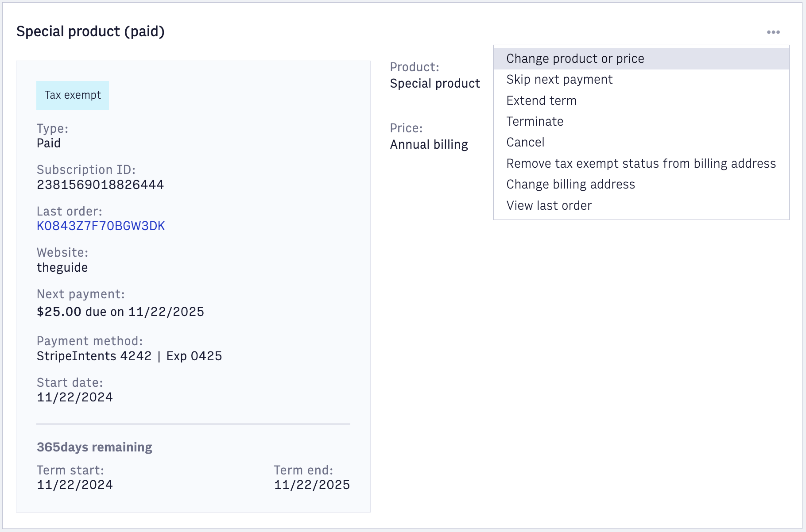
Task: Click Price value Annual billing
Action: pos(429,145)
